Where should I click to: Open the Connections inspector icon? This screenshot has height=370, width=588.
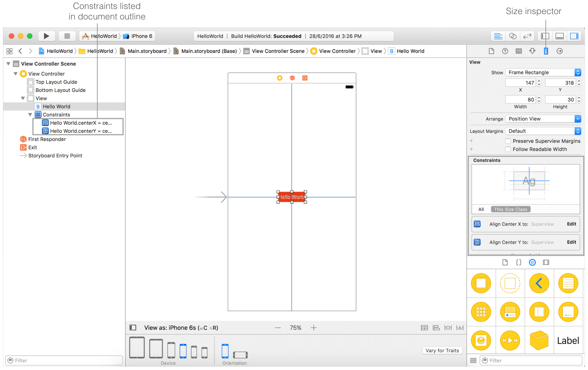560,51
